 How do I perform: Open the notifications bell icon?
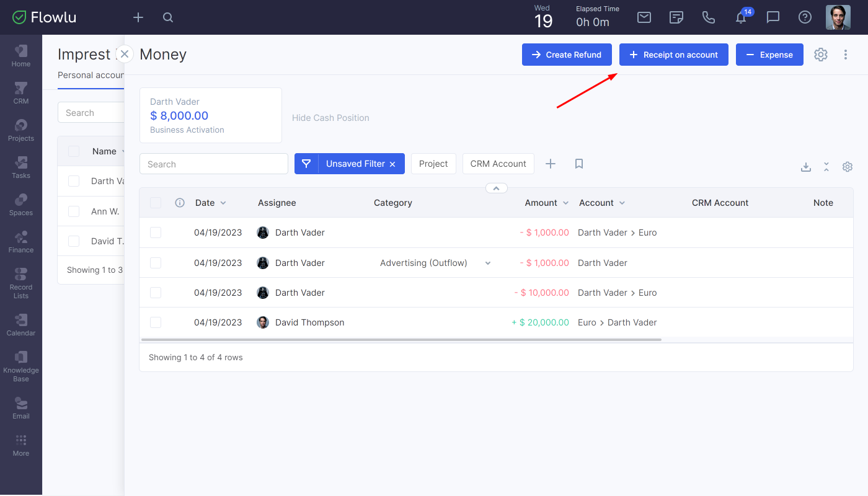click(741, 18)
